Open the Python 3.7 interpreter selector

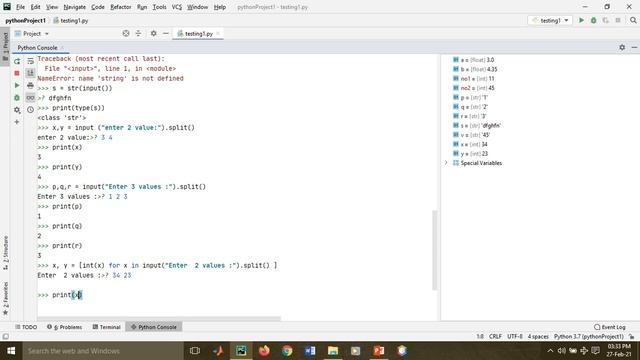589,337
